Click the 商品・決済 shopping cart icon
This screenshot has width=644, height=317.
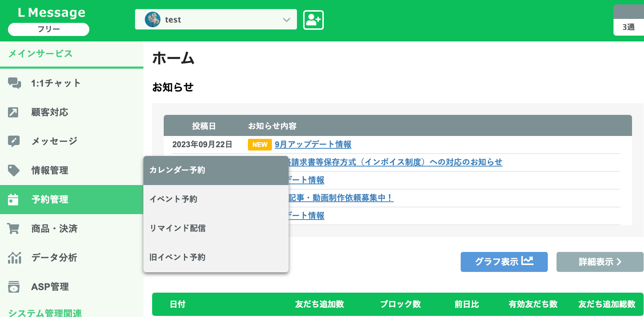pyautogui.click(x=13, y=228)
